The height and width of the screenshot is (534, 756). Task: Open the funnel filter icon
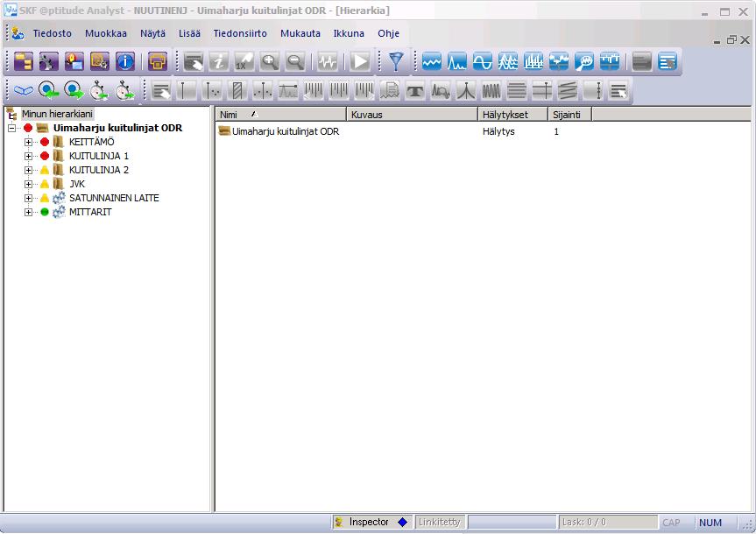pyautogui.click(x=396, y=61)
